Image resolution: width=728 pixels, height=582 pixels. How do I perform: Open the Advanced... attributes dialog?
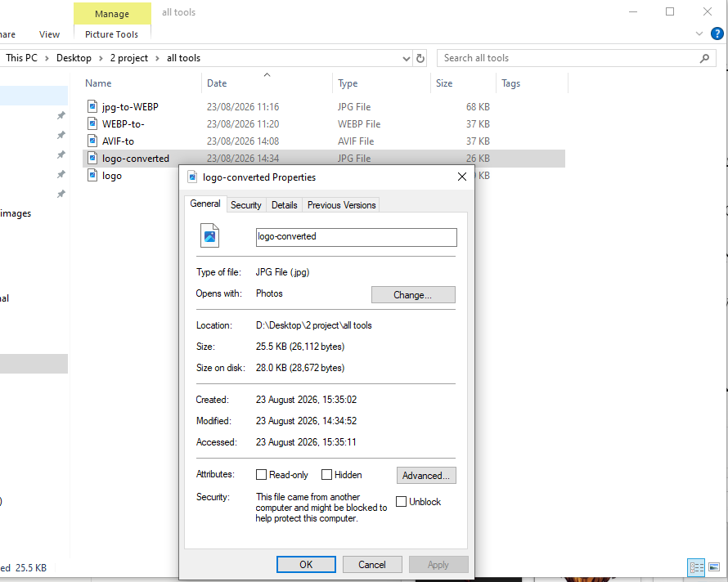point(426,475)
